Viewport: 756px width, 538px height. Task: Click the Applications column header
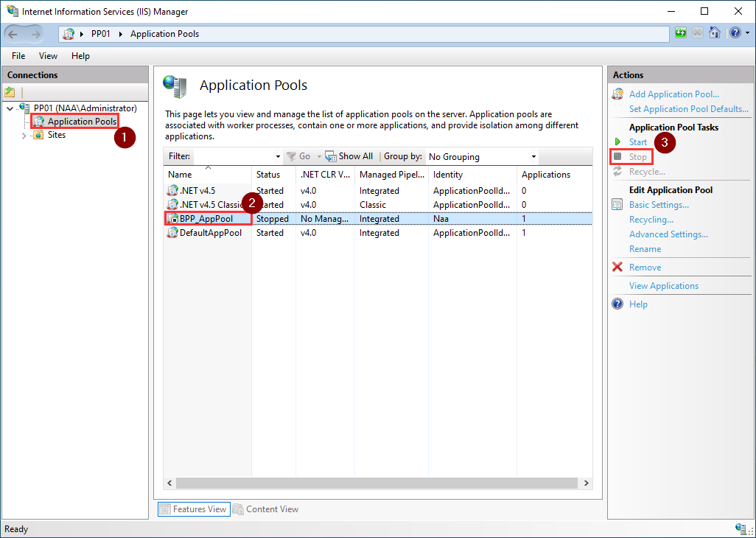[554, 175]
